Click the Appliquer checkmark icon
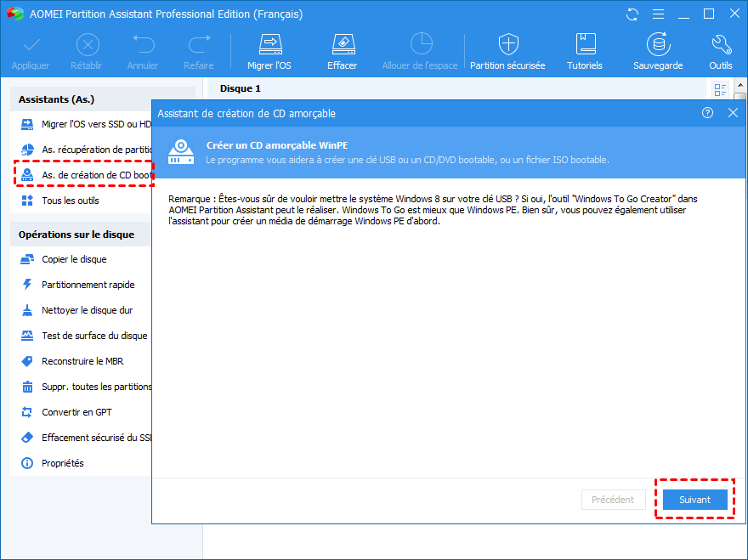The height and width of the screenshot is (560, 748). click(31, 45)
